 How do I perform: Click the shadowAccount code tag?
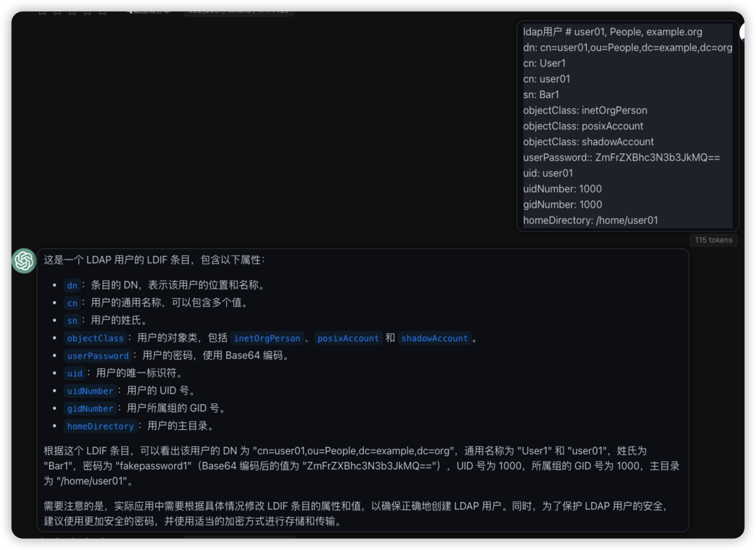435,338
